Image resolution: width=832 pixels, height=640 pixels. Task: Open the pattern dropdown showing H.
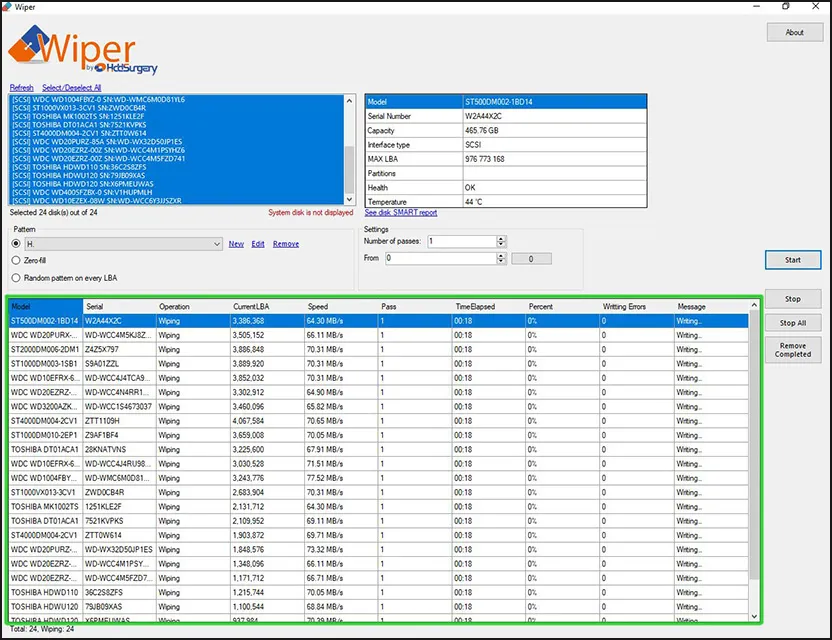(x=124, y=244)
